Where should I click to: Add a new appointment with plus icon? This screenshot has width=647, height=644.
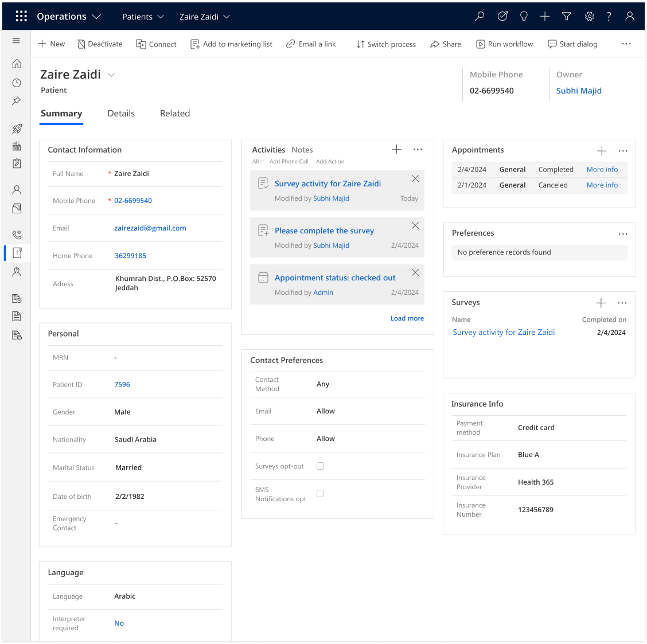click(x=602, y=151)
